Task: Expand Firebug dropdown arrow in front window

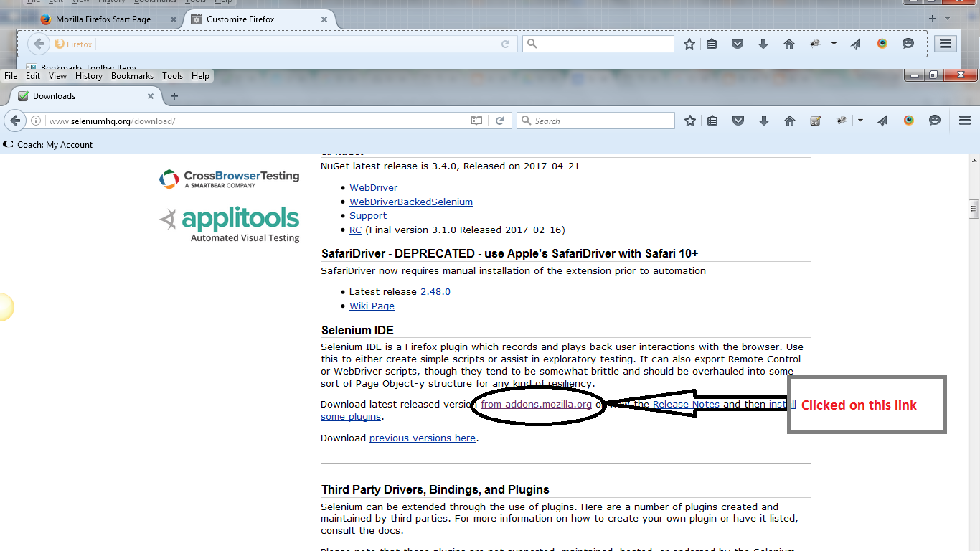Action: coord(860,121)
